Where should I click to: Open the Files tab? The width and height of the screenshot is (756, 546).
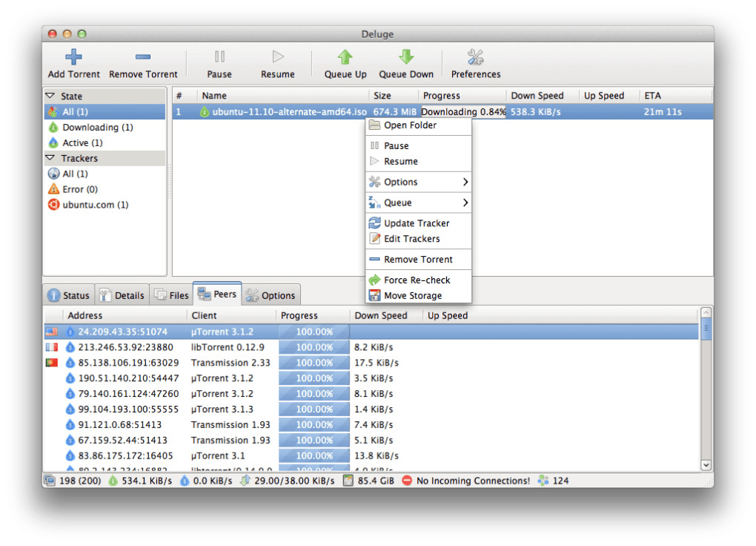tap(172, 295)
